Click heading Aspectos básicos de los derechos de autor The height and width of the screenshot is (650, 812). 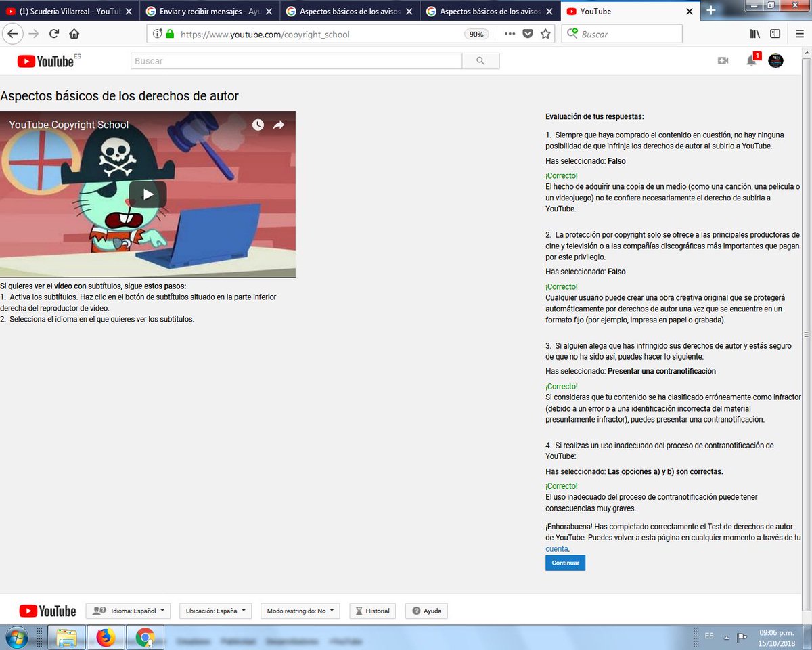coord(120,96)
